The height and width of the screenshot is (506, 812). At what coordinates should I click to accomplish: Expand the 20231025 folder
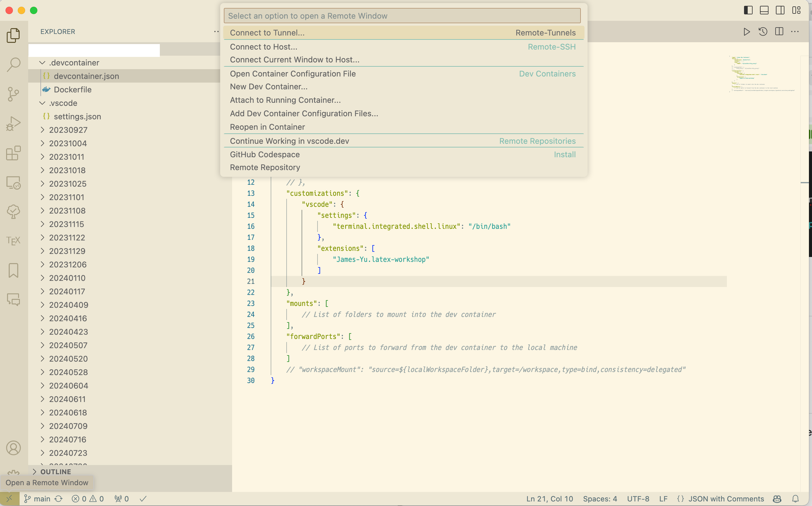coord(43,184)
